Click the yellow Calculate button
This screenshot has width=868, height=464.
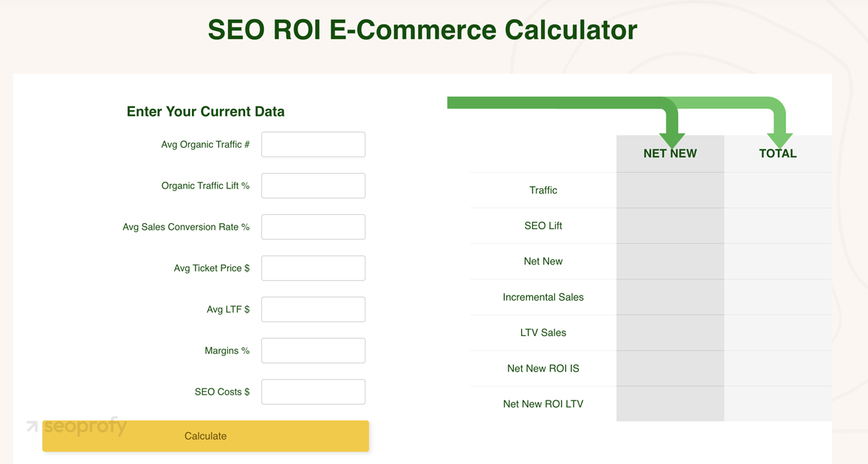(205, 436)
